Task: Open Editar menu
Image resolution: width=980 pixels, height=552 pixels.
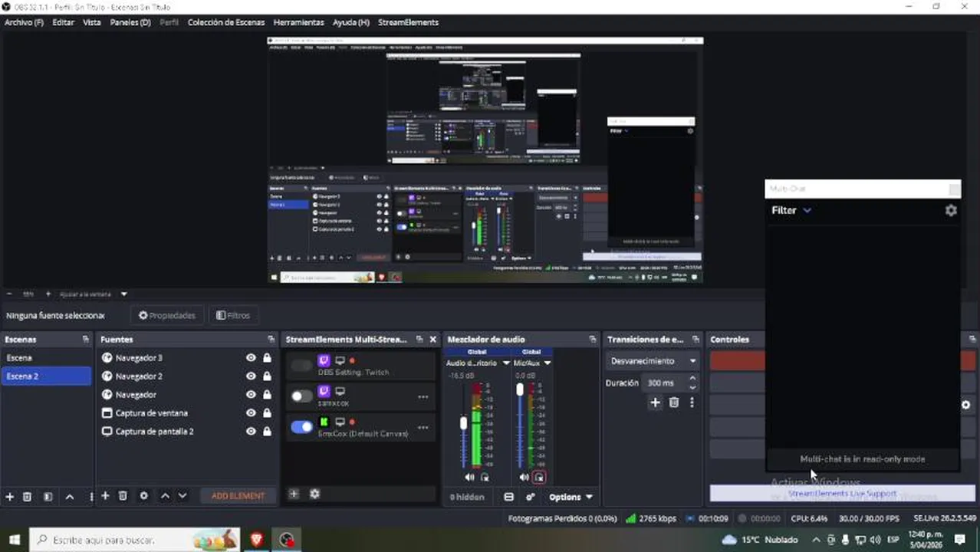Action: pos(63,22)
